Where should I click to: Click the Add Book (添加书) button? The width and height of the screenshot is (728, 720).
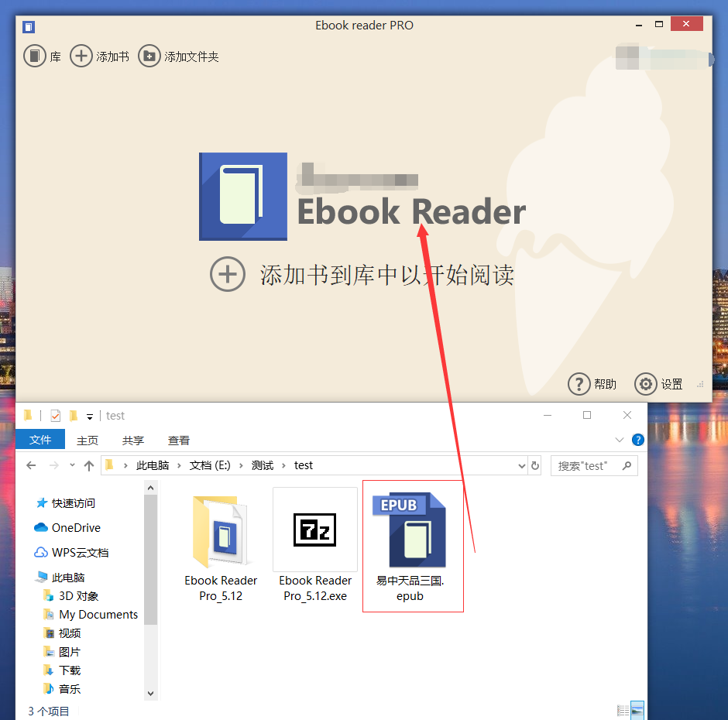[x=99, y=57]
